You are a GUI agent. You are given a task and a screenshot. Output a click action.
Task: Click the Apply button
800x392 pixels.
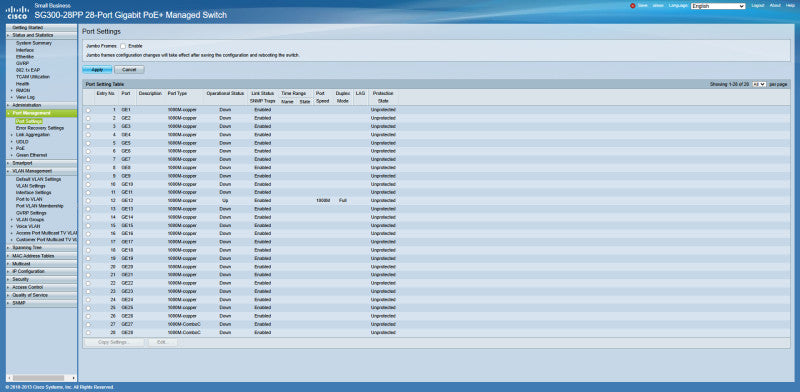97,69
